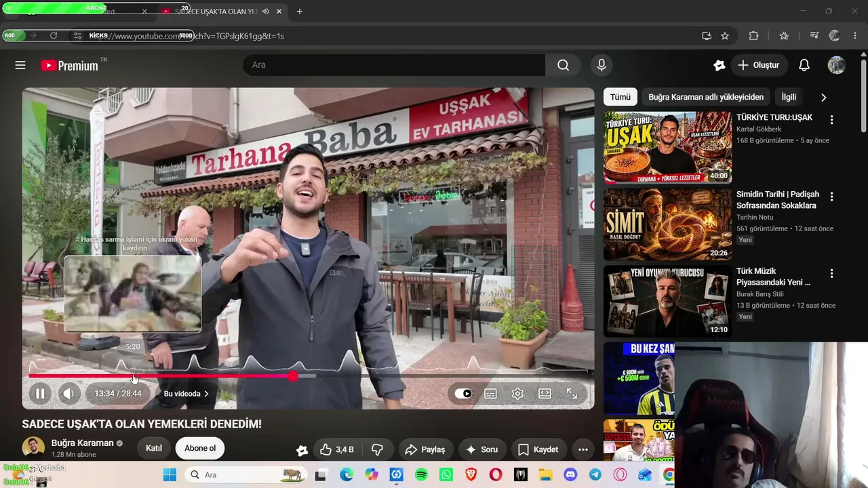Select the Tümü filter chip
This screenshot has height=488, width=868.
point(620,97)
